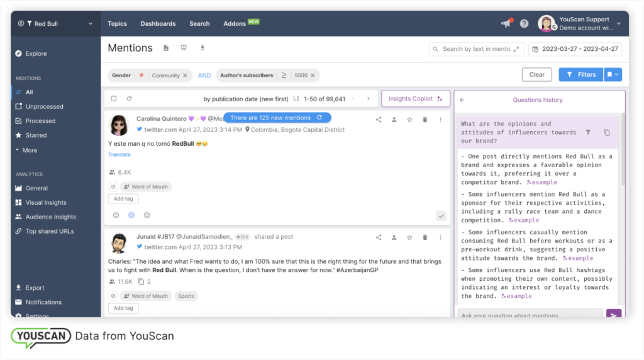The height and width of the screenshot is (360, 644).
Task: Go to previous page of mentions
Action: tap(353, 99)
